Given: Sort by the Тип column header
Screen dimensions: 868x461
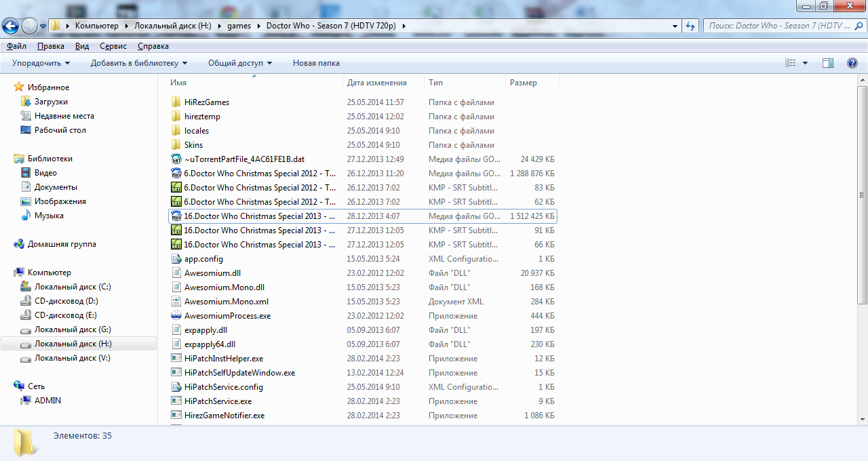Looking at the screenshot, I should [x=465, y=83].
